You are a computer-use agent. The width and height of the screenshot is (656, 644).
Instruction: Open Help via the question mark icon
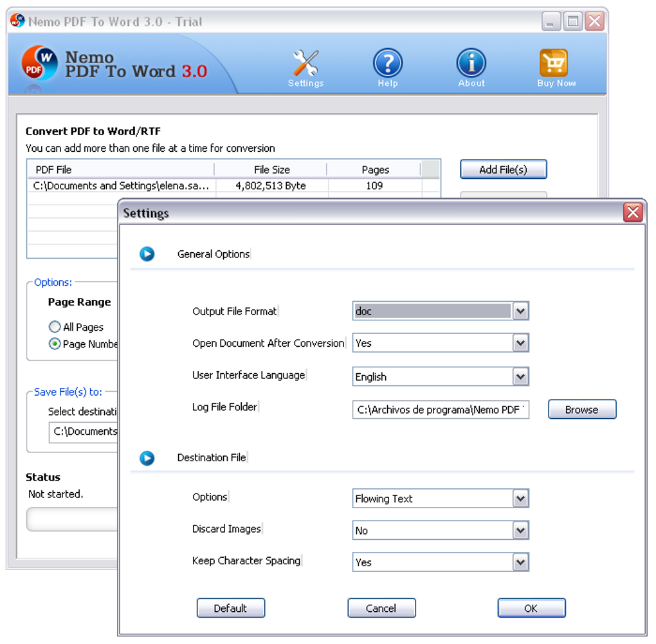387,63
